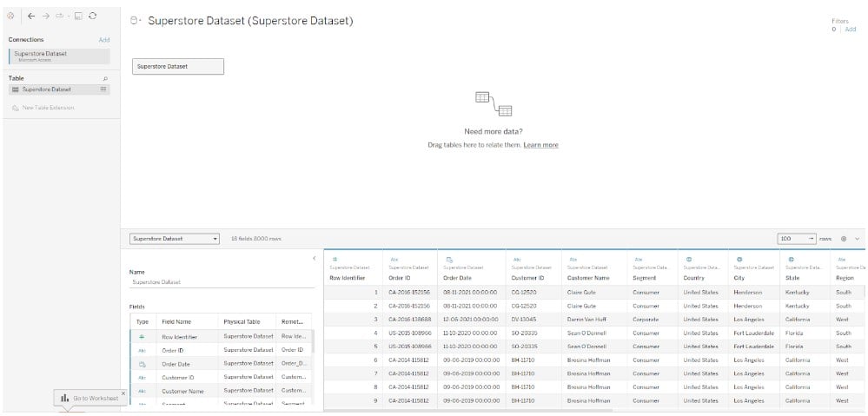
Task: Select Order ID row in Fields list
Action: (221, 350)
